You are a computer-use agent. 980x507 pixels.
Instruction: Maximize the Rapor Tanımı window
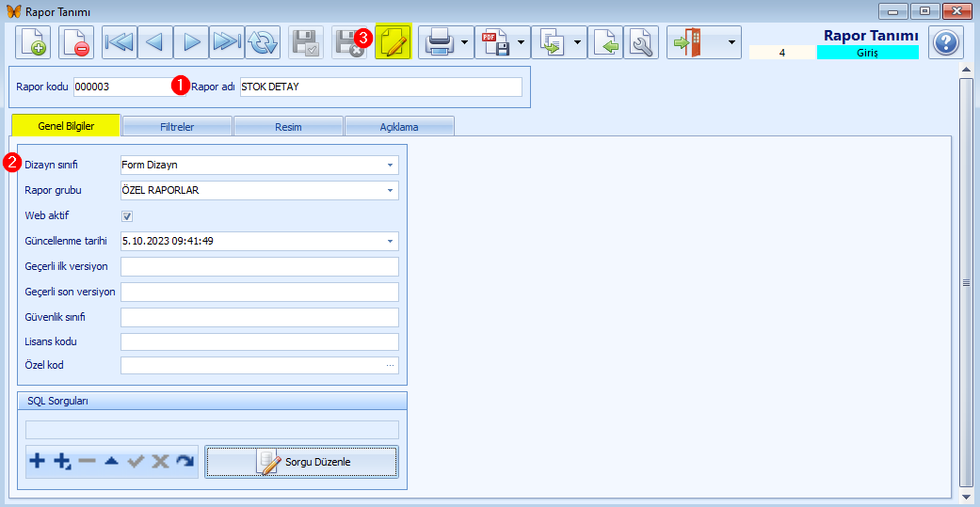pyautogui.click(x=924, y=10)
